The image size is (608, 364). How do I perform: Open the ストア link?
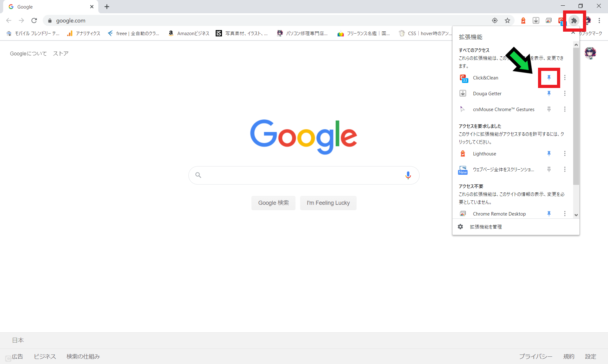[60, 53]
